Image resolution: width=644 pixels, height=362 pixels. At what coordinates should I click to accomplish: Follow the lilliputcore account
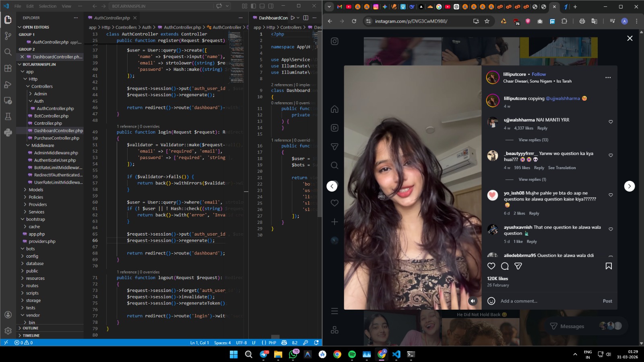click(x=539, y=74)
